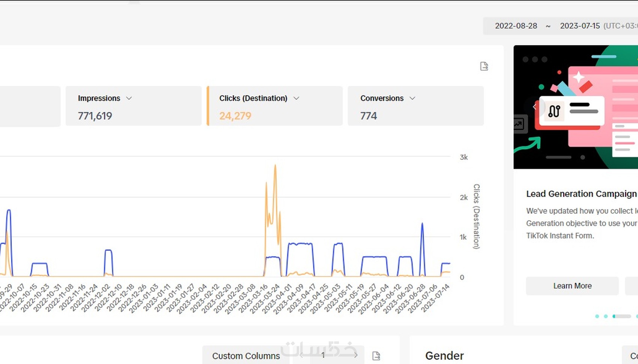Go to previous promo slide using left arrow
Viewport: 638px width, 364px height.
tap(534, 107)
